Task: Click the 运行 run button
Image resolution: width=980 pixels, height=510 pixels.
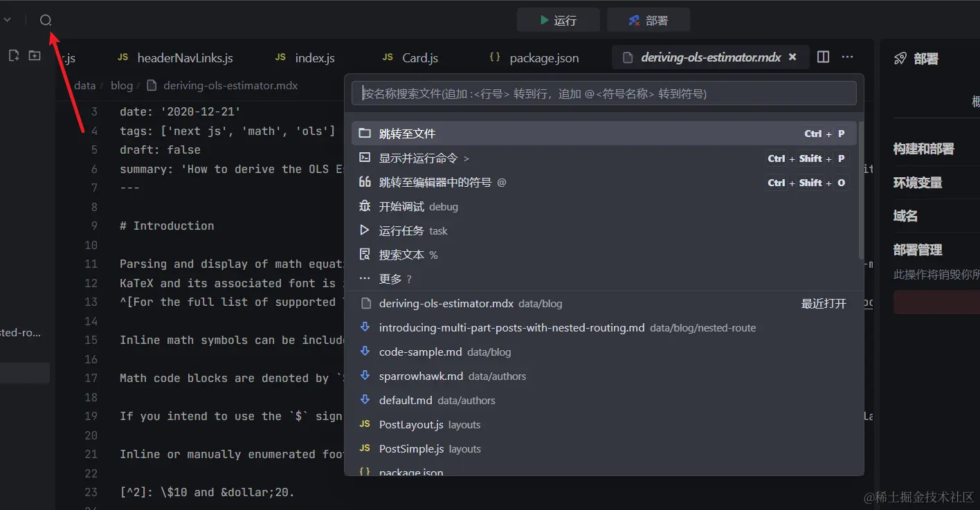Action: pos(559,20)
